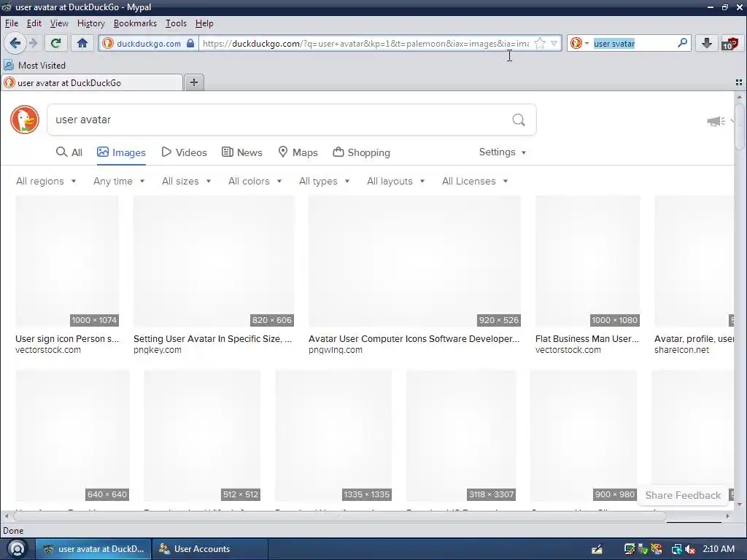Open a new tab with the plus button

(x=194, y=82)
